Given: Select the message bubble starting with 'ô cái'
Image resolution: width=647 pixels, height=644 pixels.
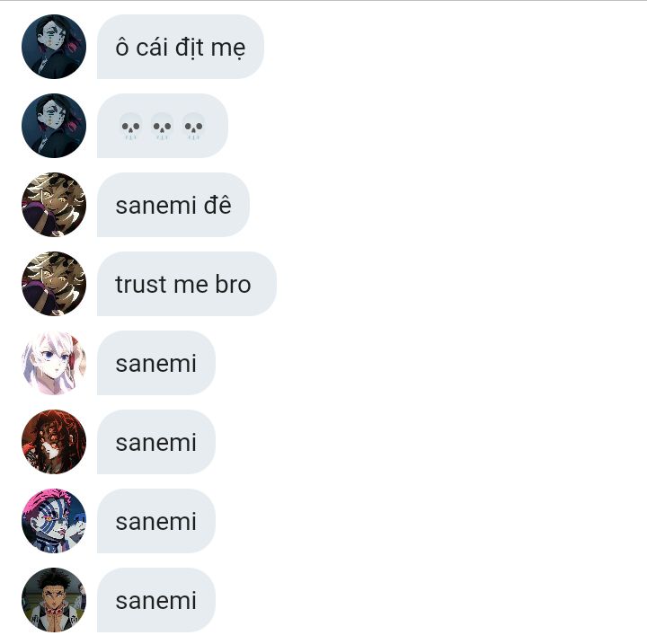Looking at the screenshot, I should pyautogui.click(x=181, y=47).
